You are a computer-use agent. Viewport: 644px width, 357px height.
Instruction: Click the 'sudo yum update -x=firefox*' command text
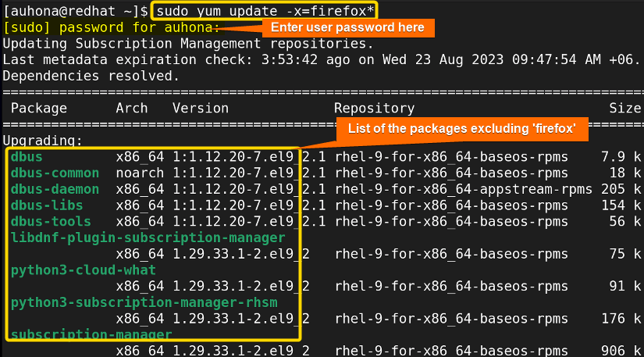[x=265, y=11]
